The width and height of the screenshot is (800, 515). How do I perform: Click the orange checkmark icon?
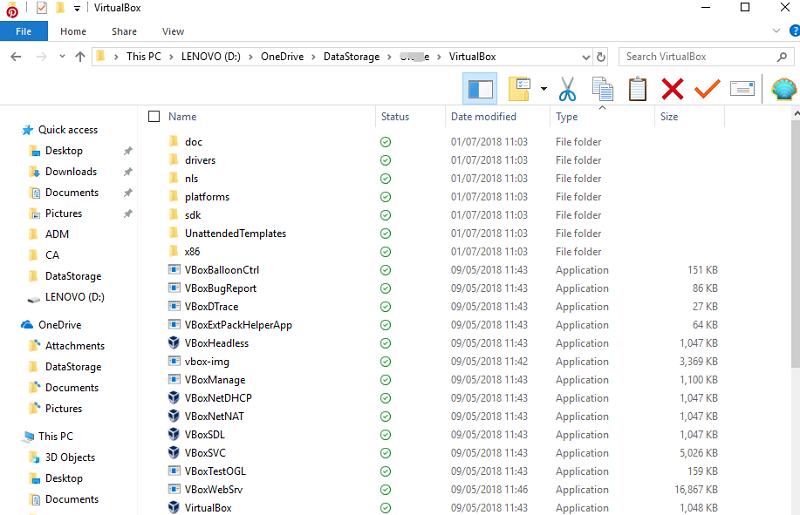pyautogui.click(x=707, y=89)
